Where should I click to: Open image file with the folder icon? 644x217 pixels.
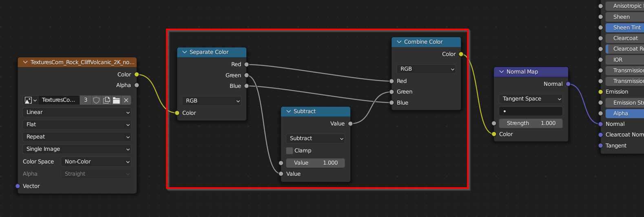click(x=116, y=100)
